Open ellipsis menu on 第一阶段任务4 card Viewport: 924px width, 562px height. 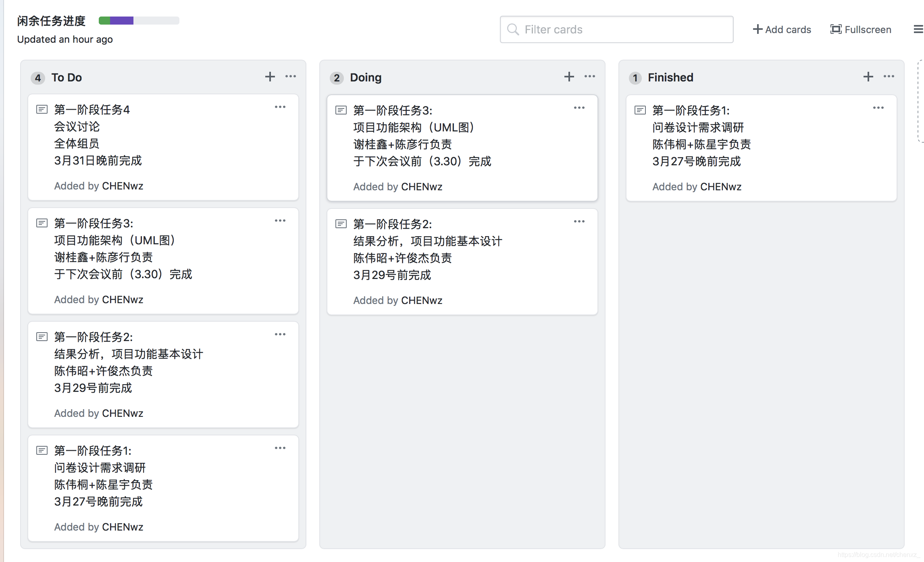(x=280, y=107)
